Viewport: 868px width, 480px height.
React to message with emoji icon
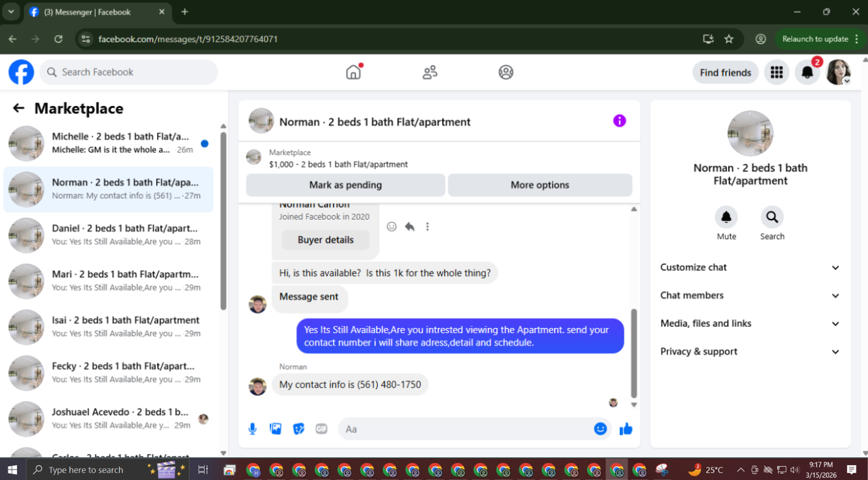[391, 227]
